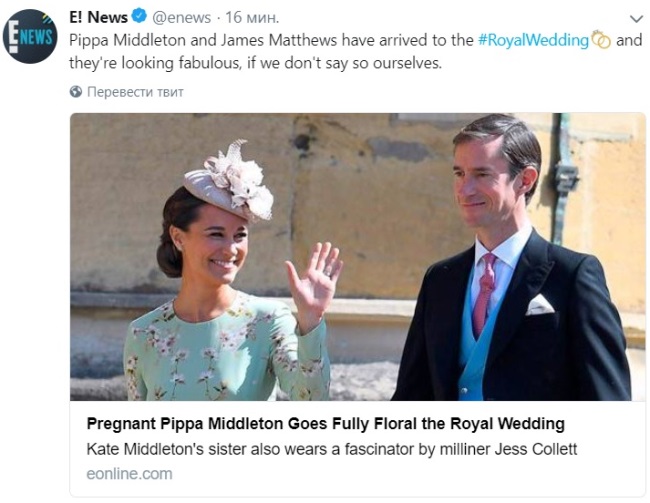Click the globe icon beside translate

click(x=76, y=92)
